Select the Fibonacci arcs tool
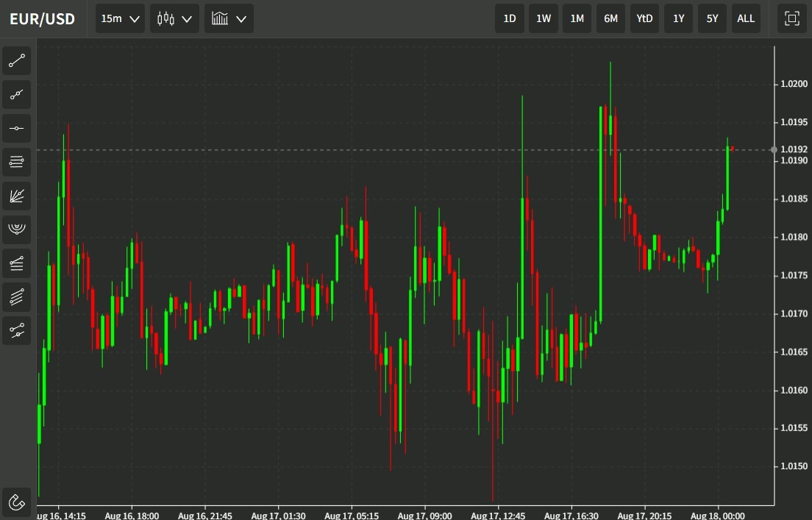812x520 pixels. (x=17, y=229)
